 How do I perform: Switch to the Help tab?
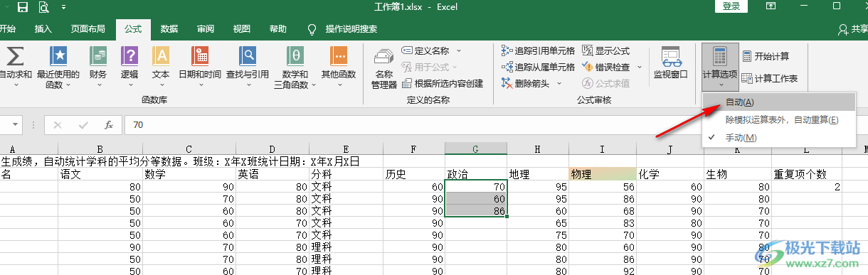click(278, 29)
